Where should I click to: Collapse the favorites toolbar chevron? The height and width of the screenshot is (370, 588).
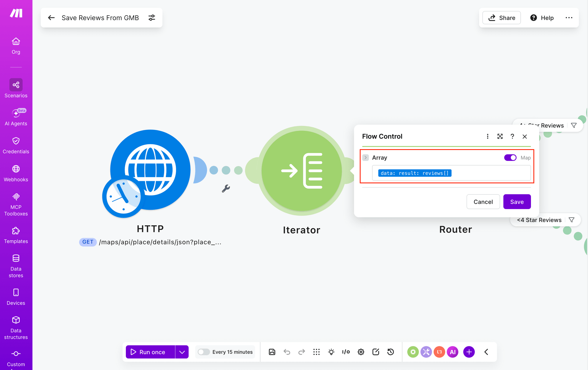[486, 352]
